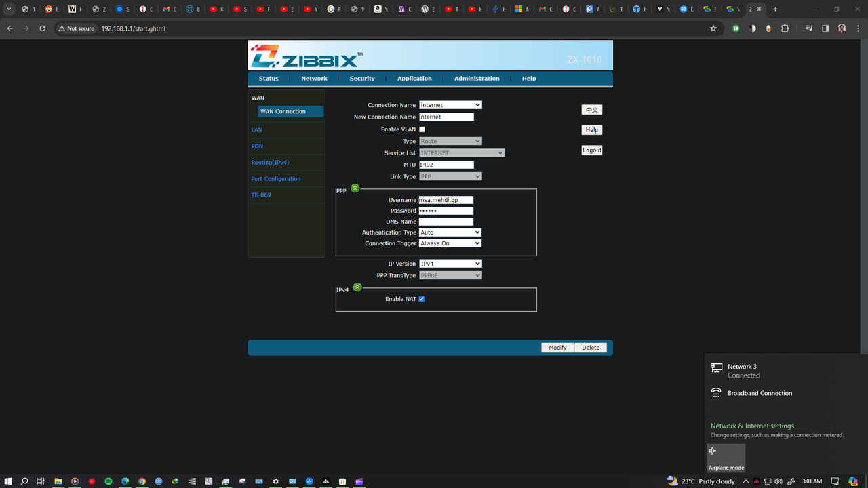Toggle the Chrome side panel icon

click(825, 28)
